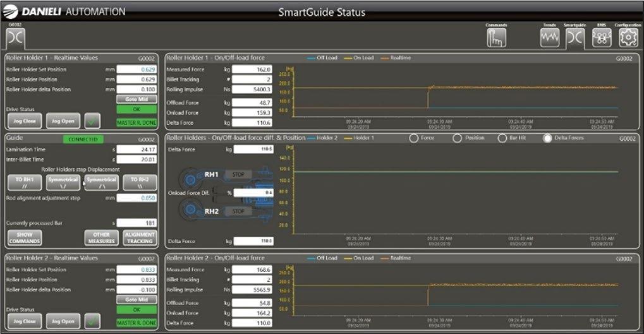Click Roller Holder 2 Onload Force value 164.2
The image size is (644, 334).
[252, 313]
